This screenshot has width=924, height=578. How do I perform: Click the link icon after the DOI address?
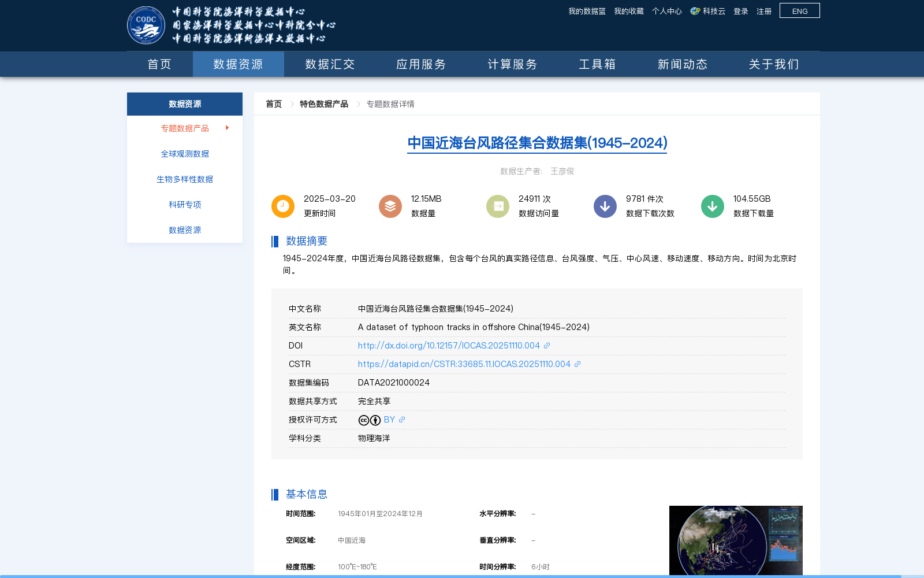[547, 345]
